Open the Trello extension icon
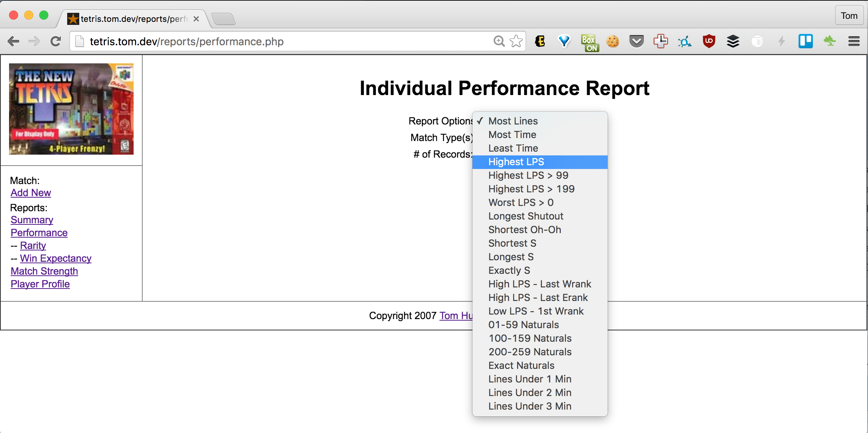The image size is (868, 433). click(805, 41)
